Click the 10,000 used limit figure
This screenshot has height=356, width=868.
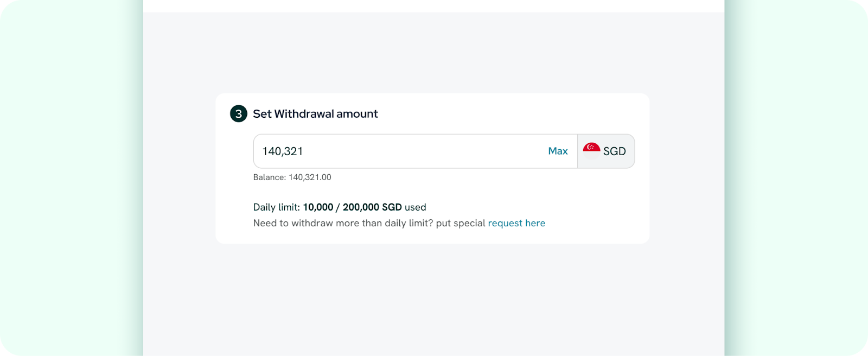click(x=318, y=207)
